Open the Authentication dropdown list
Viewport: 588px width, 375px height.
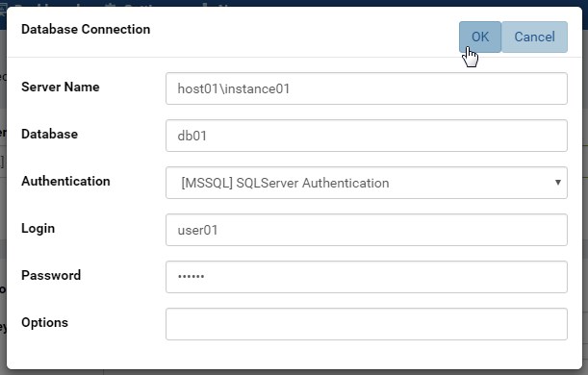click(x=367, y=183)
